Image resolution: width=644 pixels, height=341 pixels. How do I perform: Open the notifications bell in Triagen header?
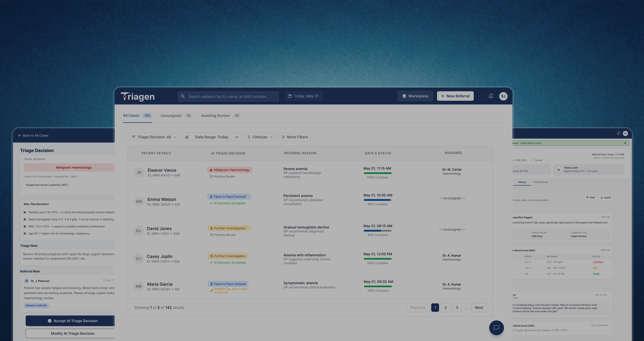[x=491, y=96]
